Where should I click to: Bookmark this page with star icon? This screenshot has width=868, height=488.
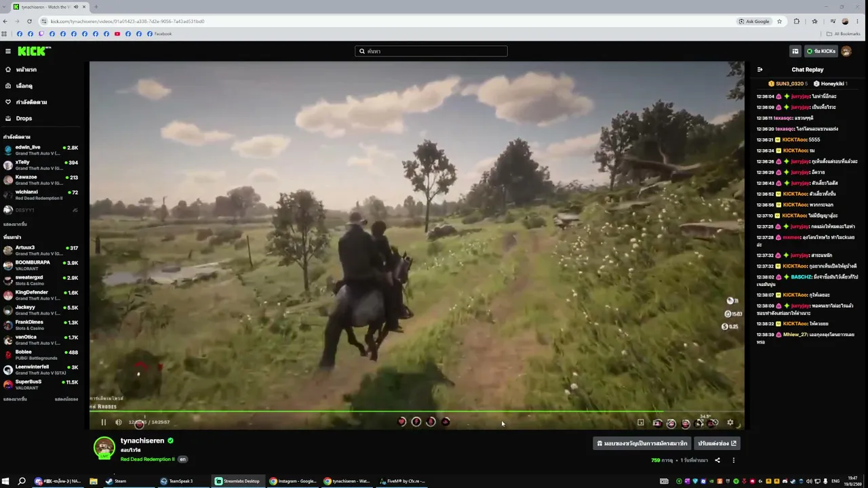click(779, 21)
